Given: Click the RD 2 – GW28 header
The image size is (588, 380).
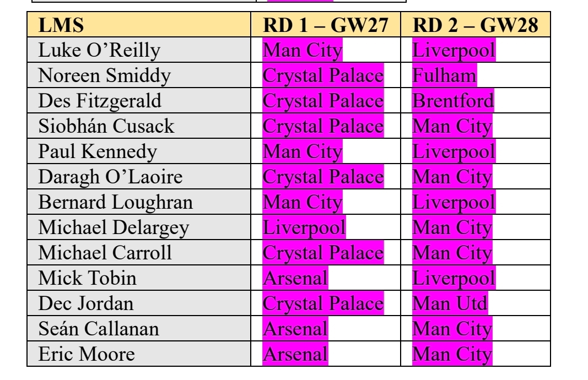Looking at the screenshot, I should pos(475,25).
